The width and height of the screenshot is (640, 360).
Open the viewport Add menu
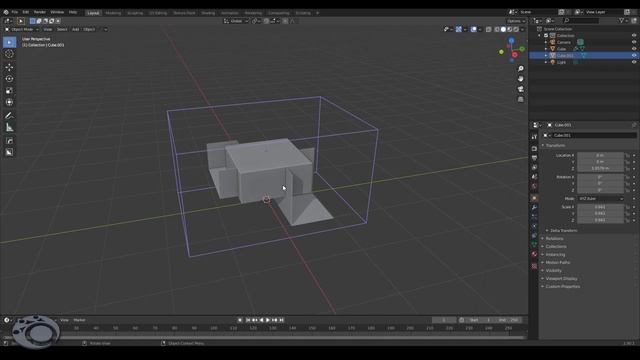pyautogui.click(x=76, y=29)
